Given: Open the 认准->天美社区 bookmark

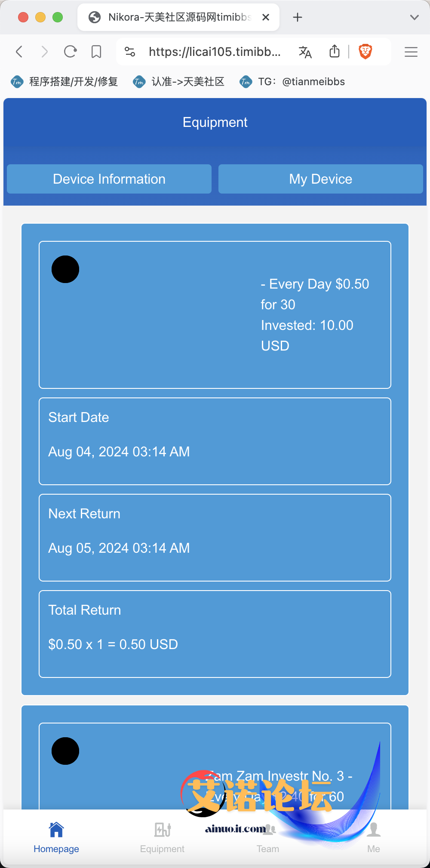Looking at the screenshot, I should [x=179, y=82].
